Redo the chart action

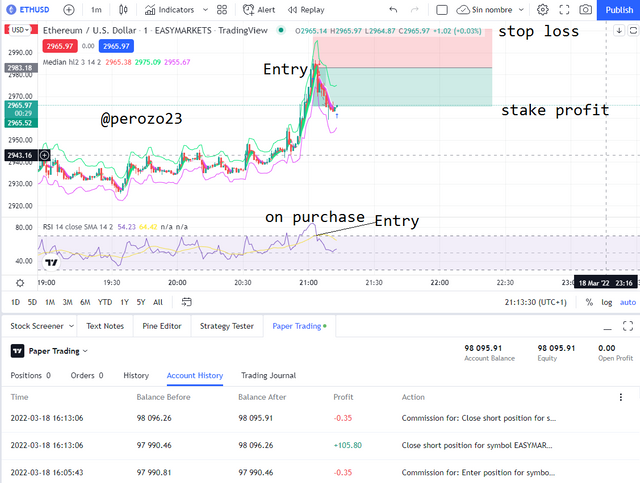pos(414,9)
